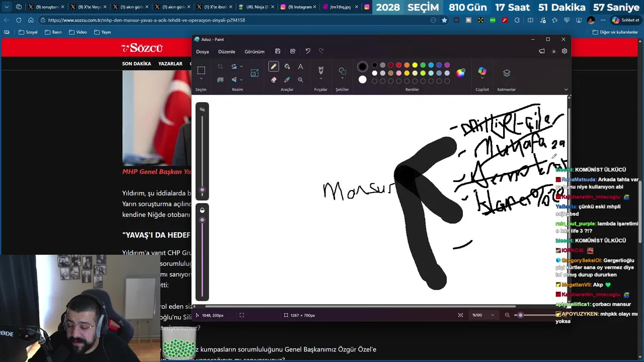The height and width of the screenshot is (362, 644).
Task: Open the Basın bookmarks folder
Action: pyautogui.click(x=53, y=32)
